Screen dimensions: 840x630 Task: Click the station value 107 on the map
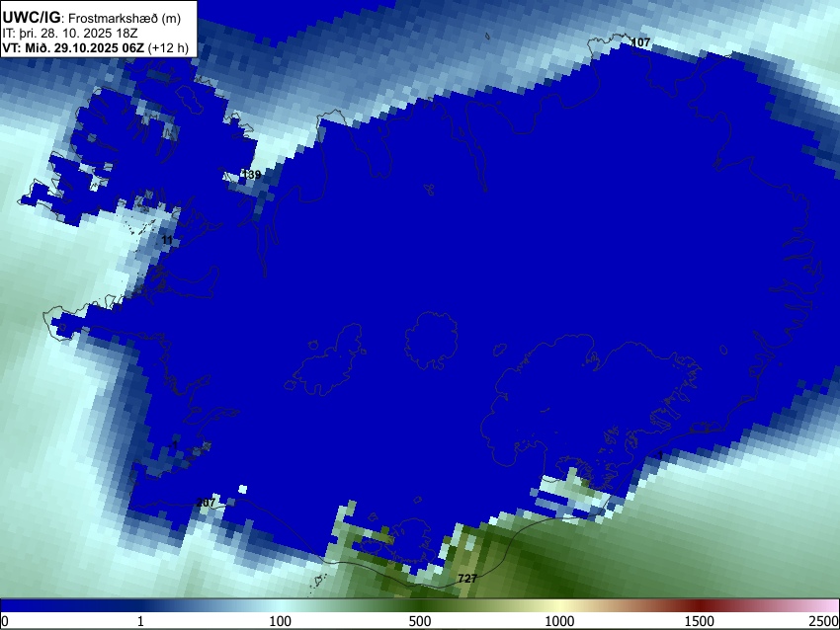point(640,42)
